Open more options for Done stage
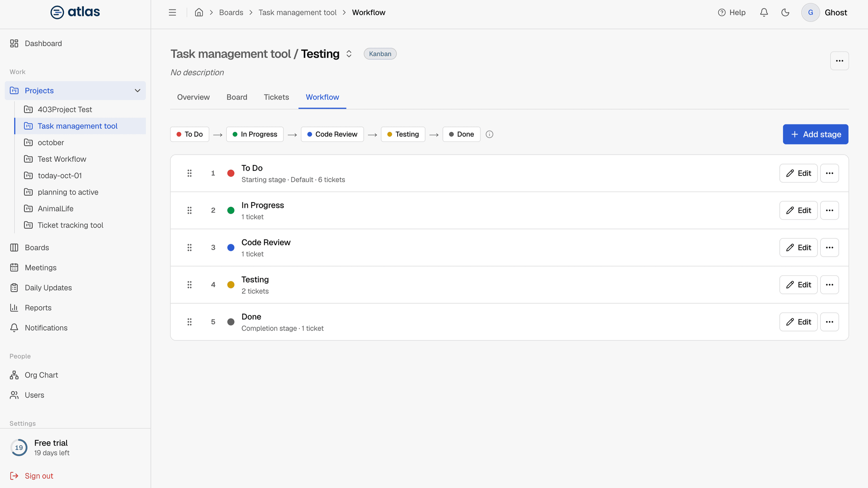The image size is (868, 488). (x=829, y=322)
